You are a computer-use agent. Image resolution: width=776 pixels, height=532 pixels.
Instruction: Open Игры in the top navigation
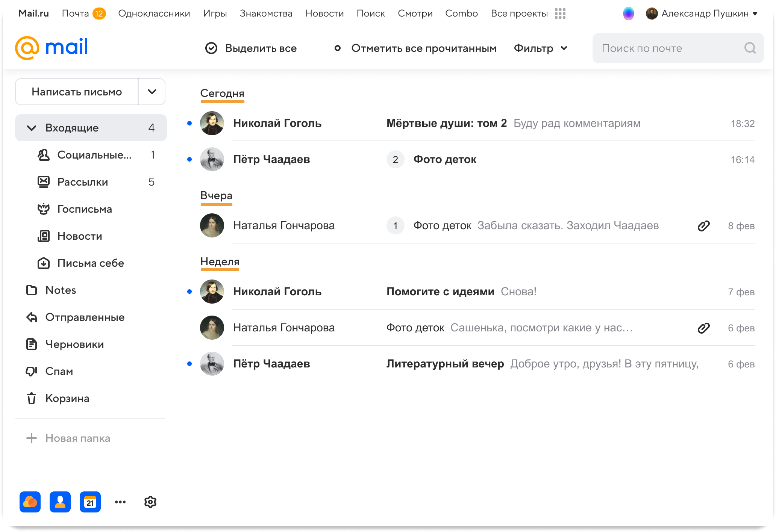click(215, 14)
